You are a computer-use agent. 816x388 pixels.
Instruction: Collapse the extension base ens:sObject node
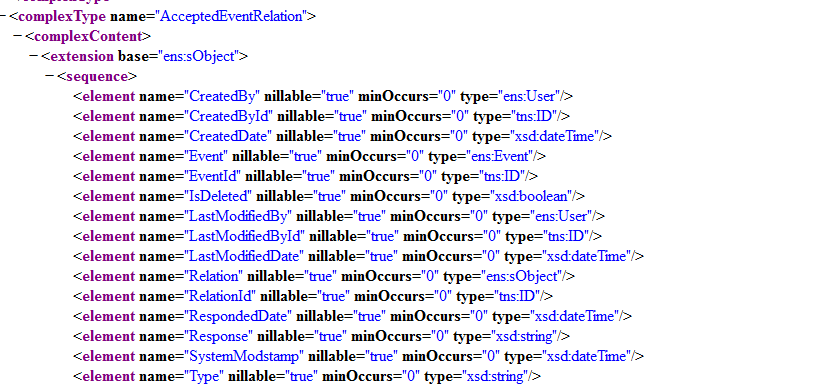click(x=34, y=56)
